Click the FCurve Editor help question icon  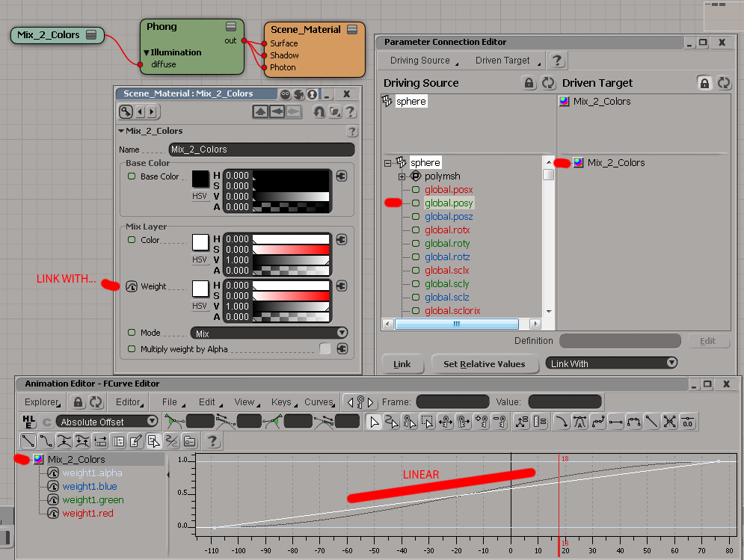point(210,440)
